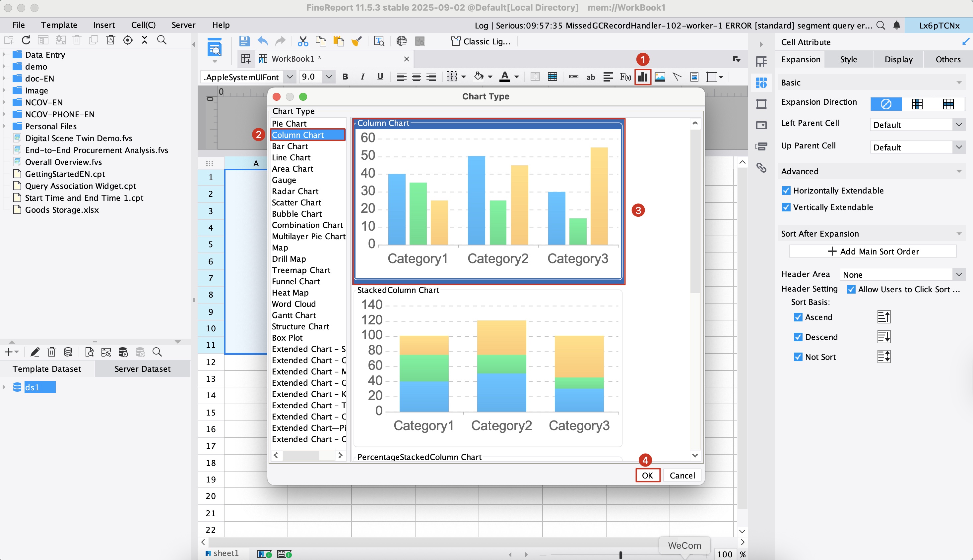The width and height of the screenshot is (973, 560).
Task: Open the File menu
Action: point(19,25)
